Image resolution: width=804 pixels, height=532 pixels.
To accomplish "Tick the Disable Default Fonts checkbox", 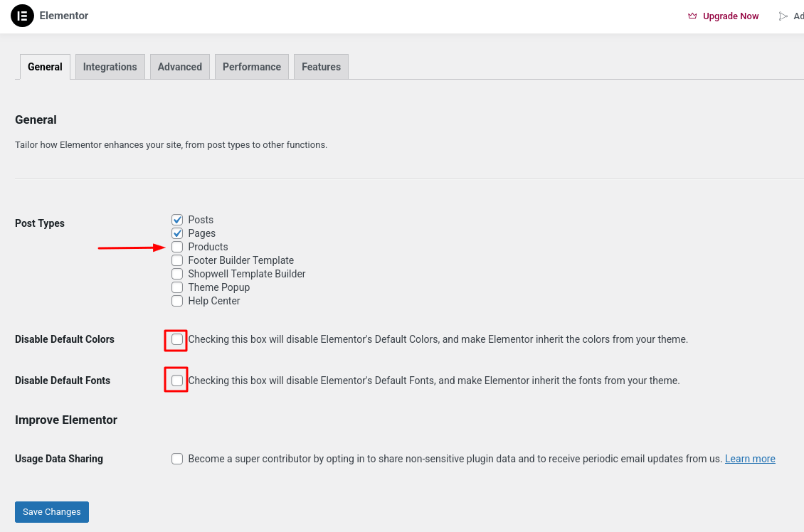I will pyautogui.click(x=177, y=381).
